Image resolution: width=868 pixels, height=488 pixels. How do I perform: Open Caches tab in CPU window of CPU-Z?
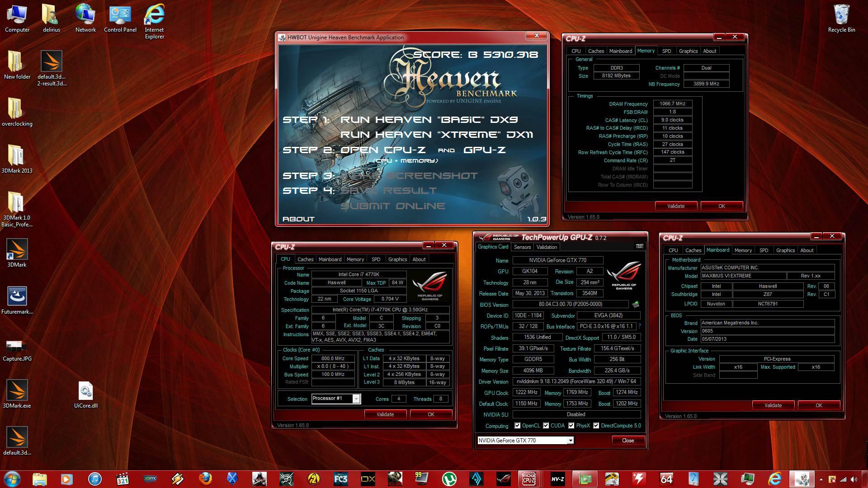[305, 259]
